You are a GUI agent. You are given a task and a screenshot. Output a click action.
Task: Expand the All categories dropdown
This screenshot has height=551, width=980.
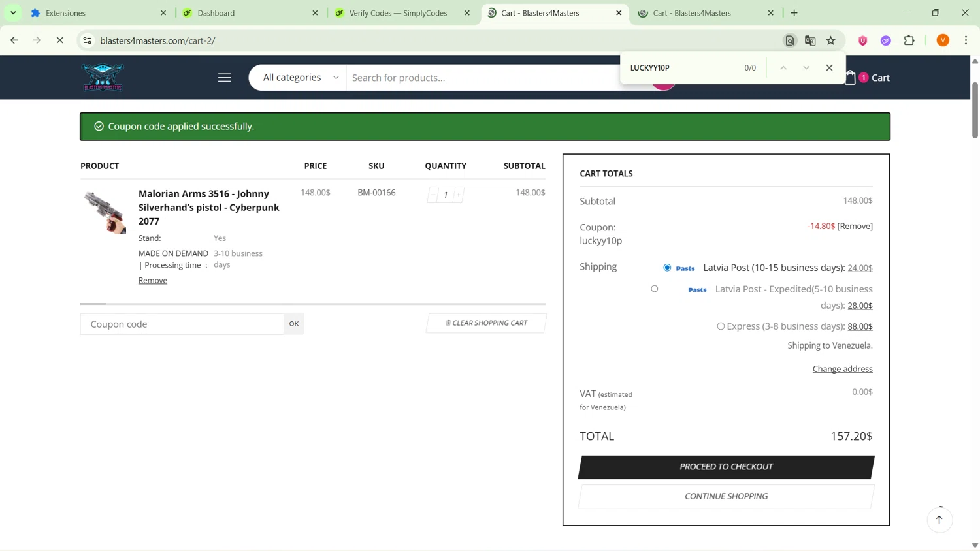(301, 78)
